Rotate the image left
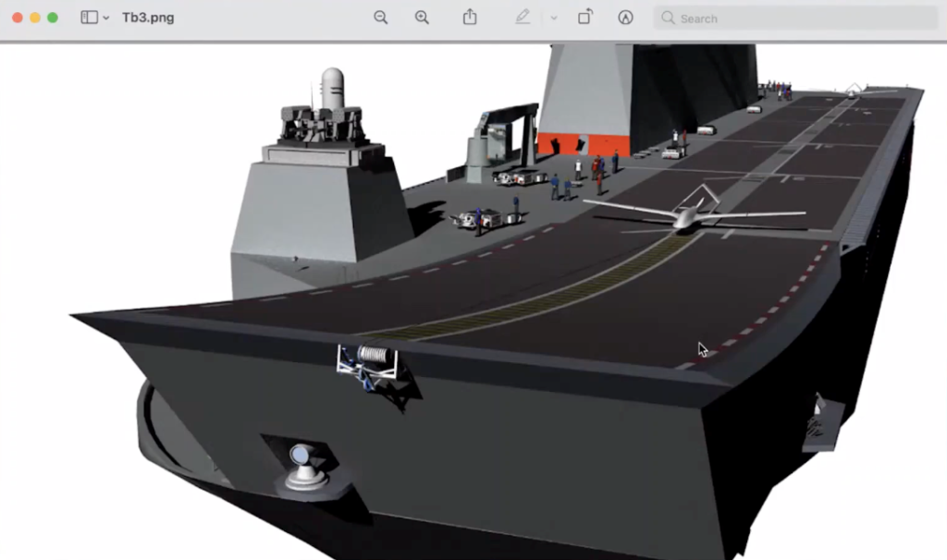 [x=585, y=18]
